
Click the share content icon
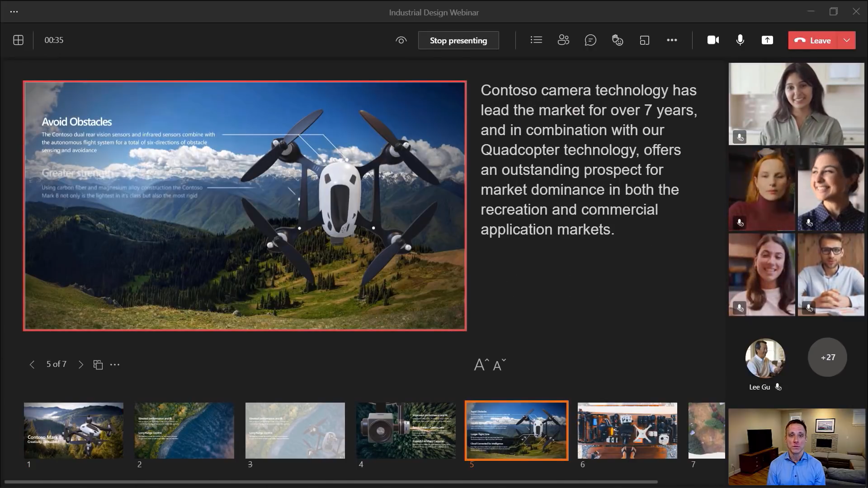[767, 40]
